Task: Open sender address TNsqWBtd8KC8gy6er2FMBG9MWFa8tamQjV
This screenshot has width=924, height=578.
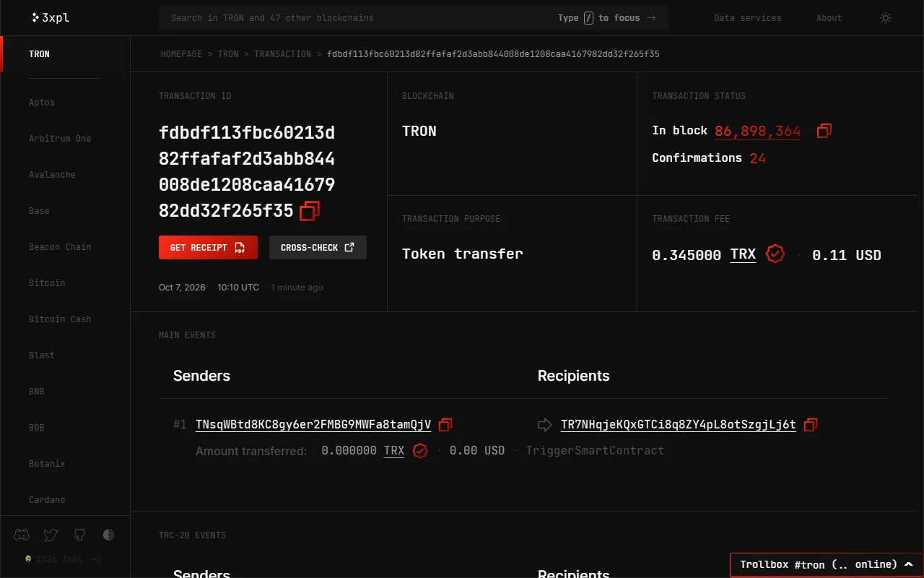Action: [x=313, y=425]
